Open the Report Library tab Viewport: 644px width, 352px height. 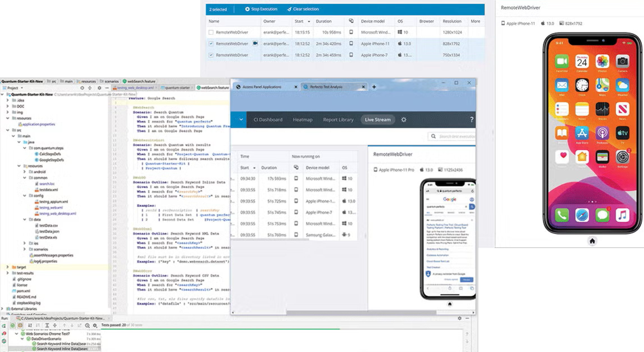click(338, 120)
